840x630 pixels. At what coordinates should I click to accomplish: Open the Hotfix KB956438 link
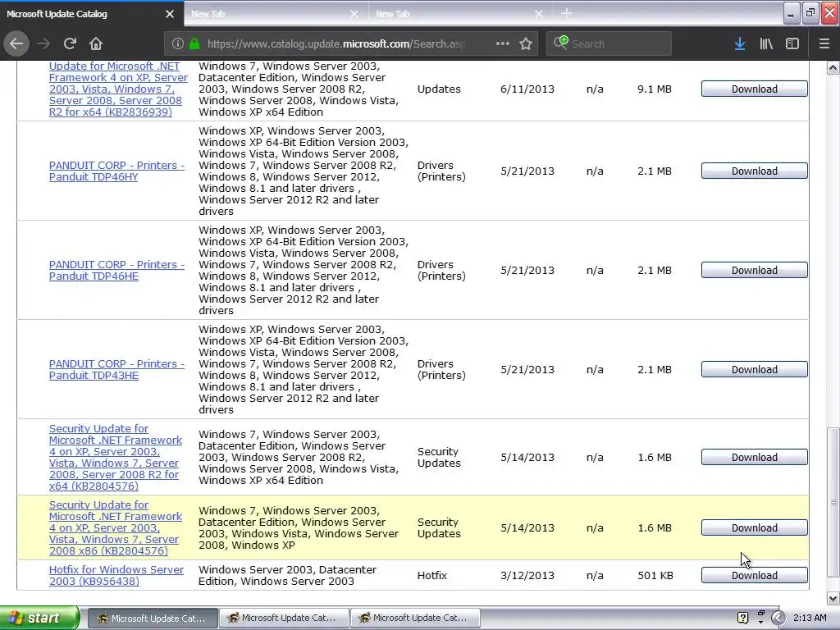coord(116,575)
